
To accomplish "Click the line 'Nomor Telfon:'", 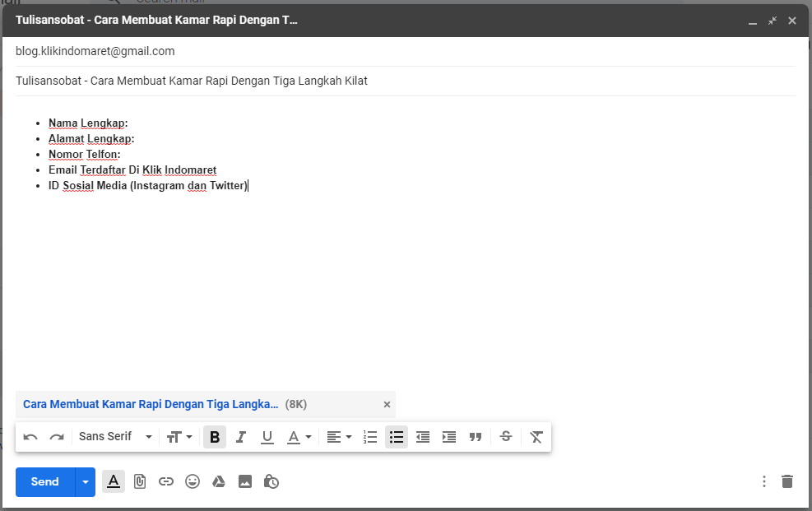I will 85,154.
